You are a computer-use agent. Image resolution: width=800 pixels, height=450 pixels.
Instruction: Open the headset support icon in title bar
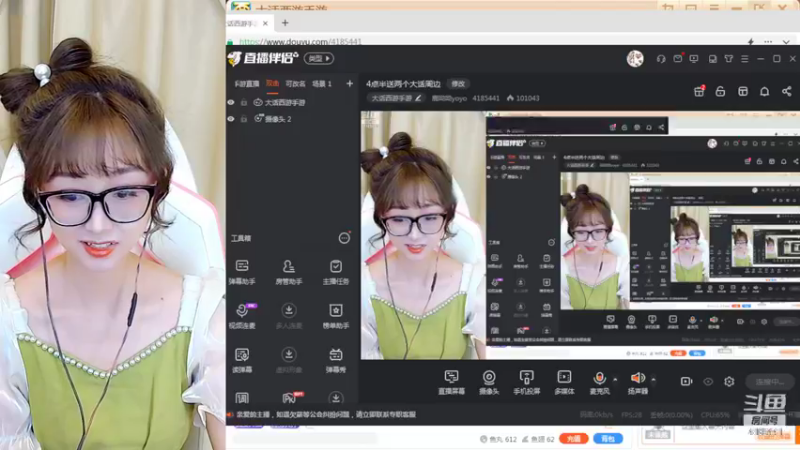pos(661,59)
